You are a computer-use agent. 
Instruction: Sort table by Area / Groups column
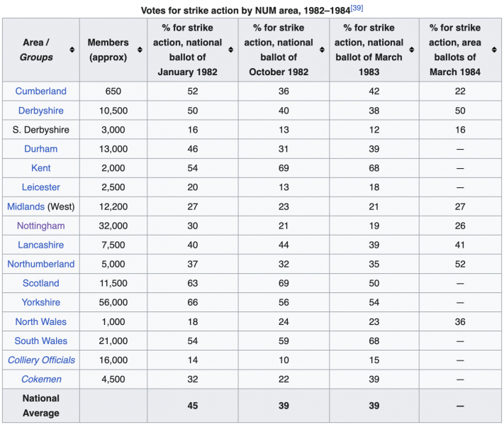(x=72, y=50)
